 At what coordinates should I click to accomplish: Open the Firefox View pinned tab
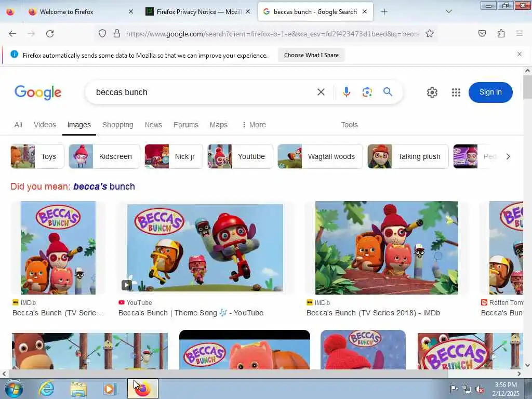coord(10,12)
